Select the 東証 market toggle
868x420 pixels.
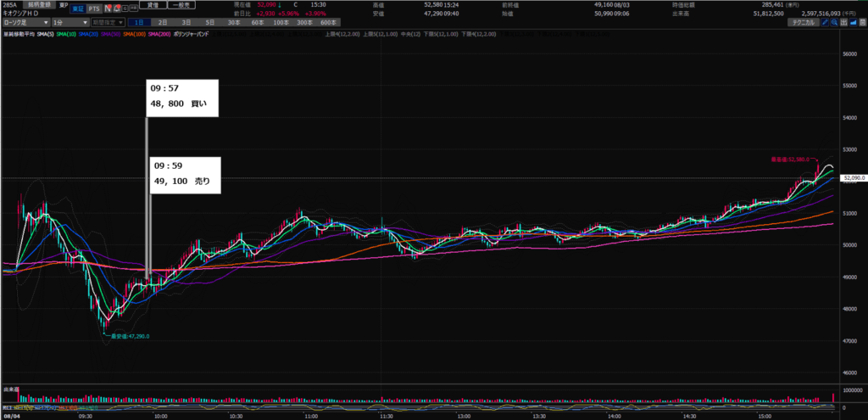[77, 8]
